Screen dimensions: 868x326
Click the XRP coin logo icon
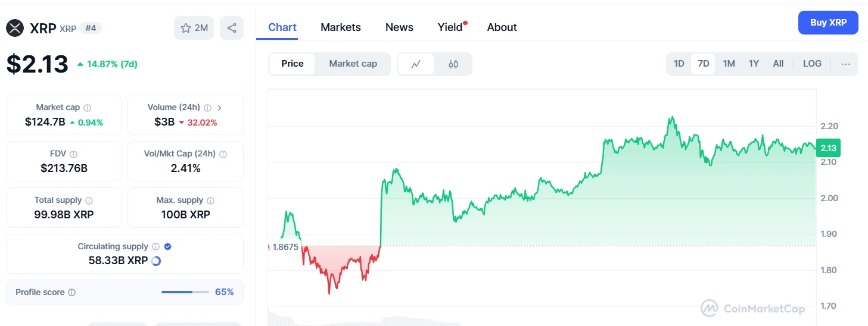click(15, 28)
